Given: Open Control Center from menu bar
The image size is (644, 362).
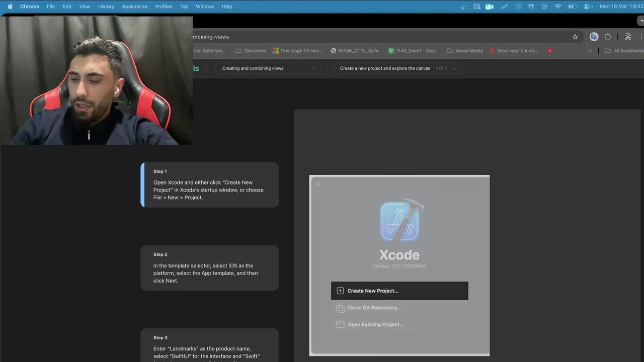Looking at the screenshot, I should tap(588, 7).
